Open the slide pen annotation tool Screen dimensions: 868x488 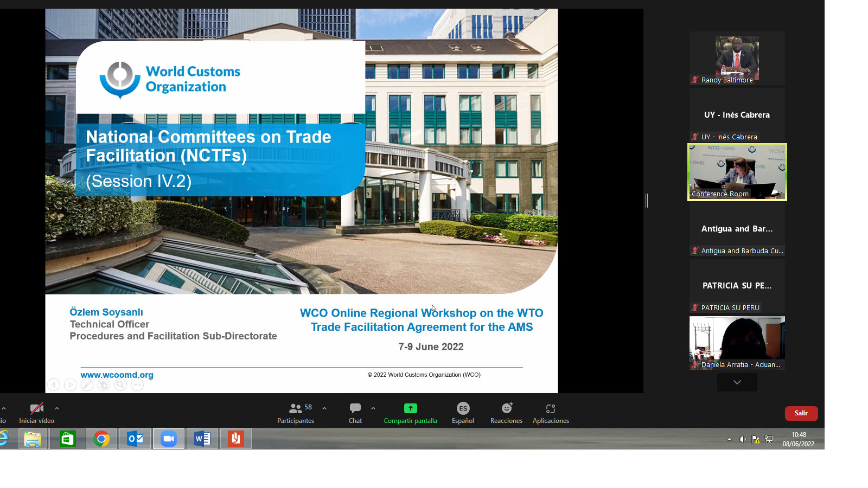pos(87,385)
